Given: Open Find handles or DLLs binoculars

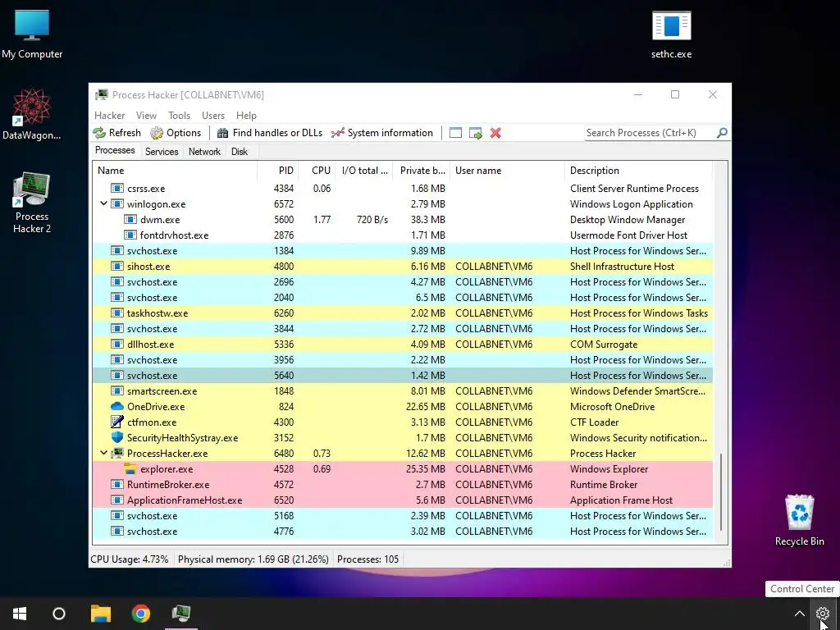Looking at the screenshot, I should (x=223, y=133).
